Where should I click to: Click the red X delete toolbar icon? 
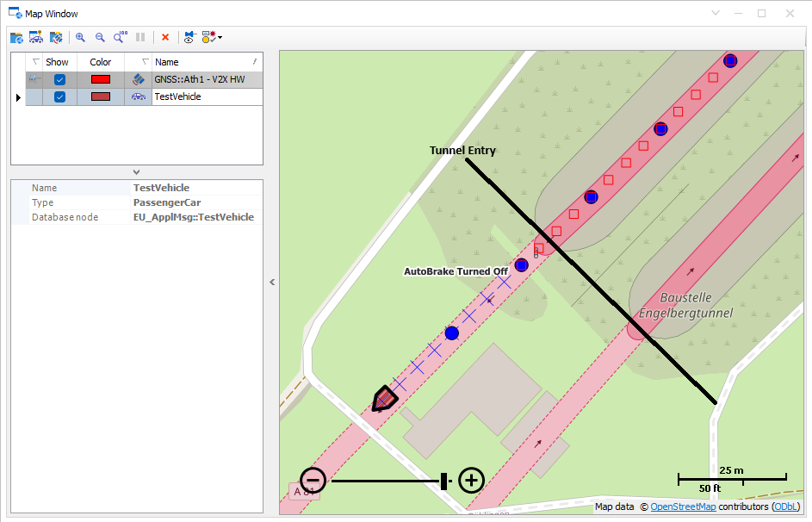[165, 37]
